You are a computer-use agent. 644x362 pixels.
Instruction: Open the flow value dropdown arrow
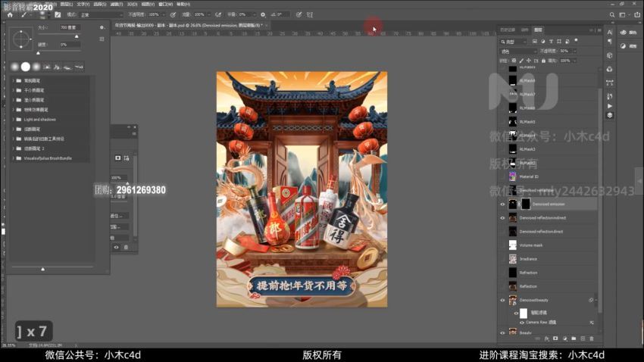pyautogui.click(x=208, y=15)
